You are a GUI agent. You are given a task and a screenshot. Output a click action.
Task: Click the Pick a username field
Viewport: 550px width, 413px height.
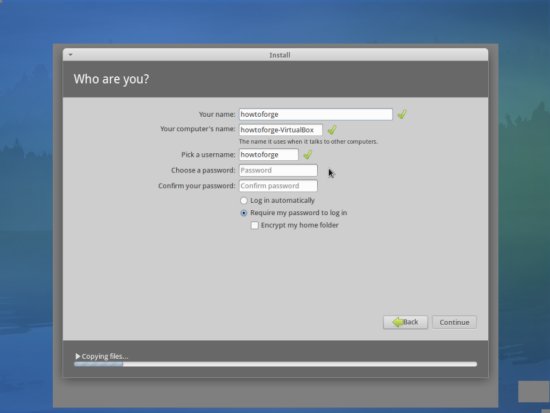[x=269, y=155]
